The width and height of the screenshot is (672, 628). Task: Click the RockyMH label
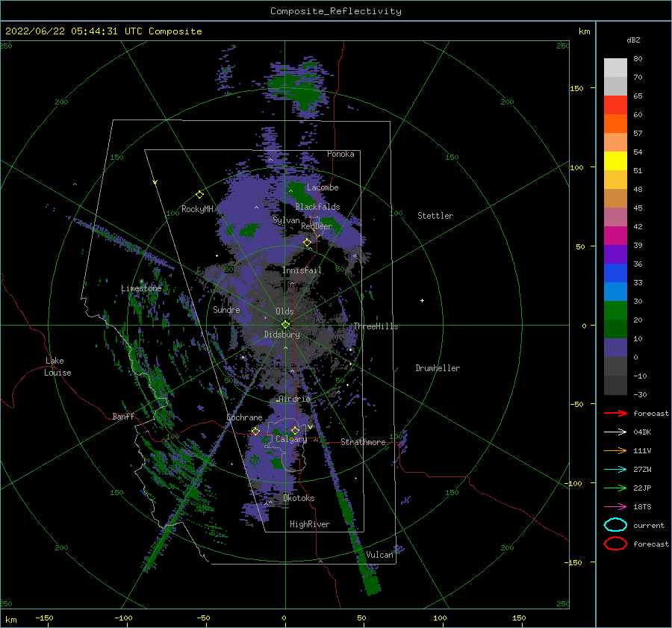pyautogui.click(x=197, y=209)
